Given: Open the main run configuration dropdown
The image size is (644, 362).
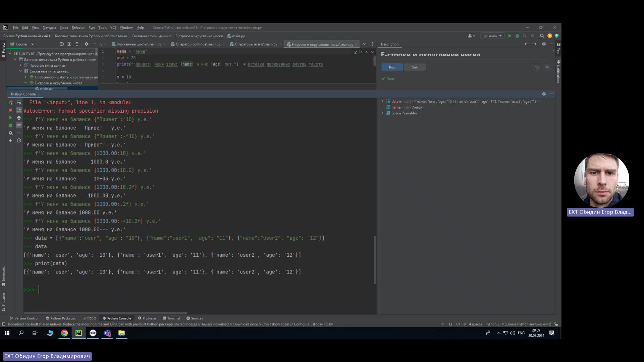Looking at the screenshot, I should tap(492, 36).
